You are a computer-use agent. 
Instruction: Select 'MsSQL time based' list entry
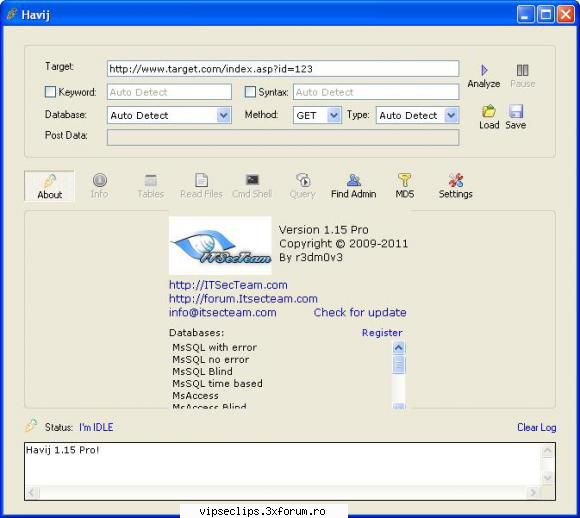tap(218, 383)
